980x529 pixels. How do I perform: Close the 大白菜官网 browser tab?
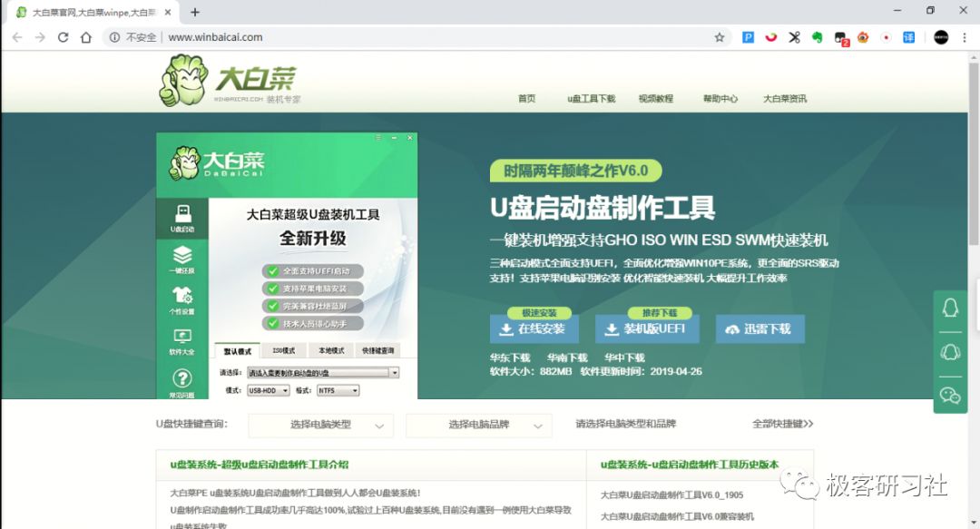(168, 12)
